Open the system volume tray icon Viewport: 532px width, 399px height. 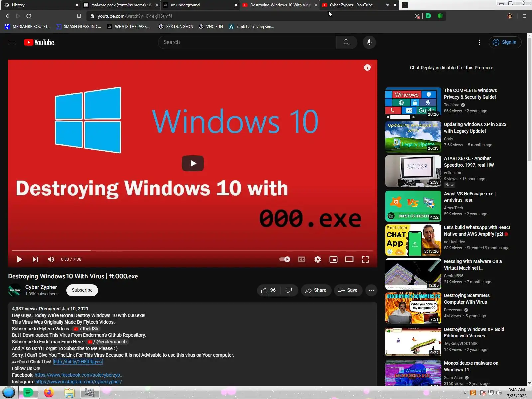[x=499, y=393]
